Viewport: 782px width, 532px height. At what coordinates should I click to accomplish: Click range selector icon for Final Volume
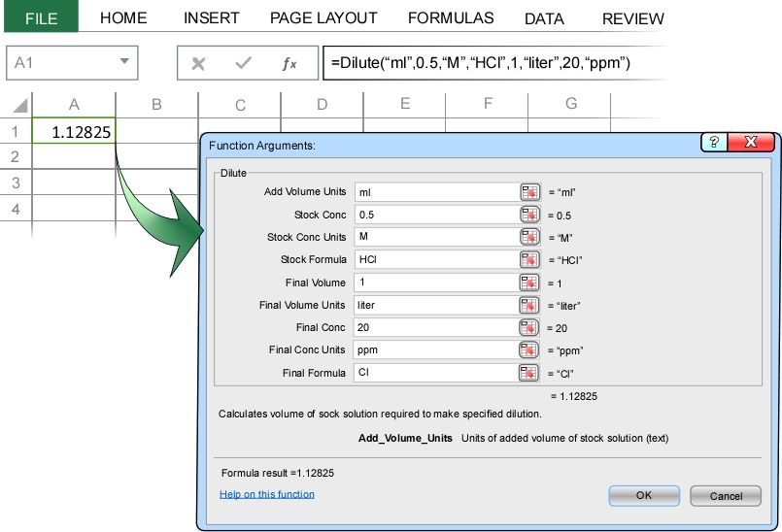coord(529,283)
